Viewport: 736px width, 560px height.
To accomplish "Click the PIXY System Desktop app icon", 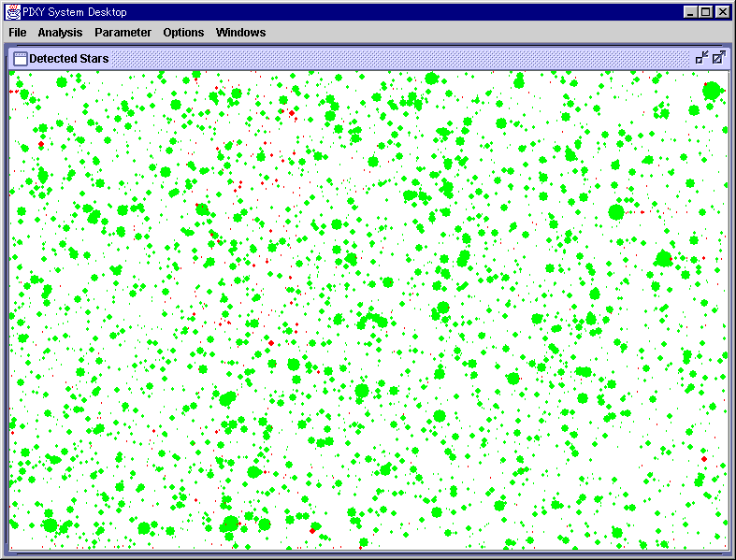I will [x=13, y=12].
